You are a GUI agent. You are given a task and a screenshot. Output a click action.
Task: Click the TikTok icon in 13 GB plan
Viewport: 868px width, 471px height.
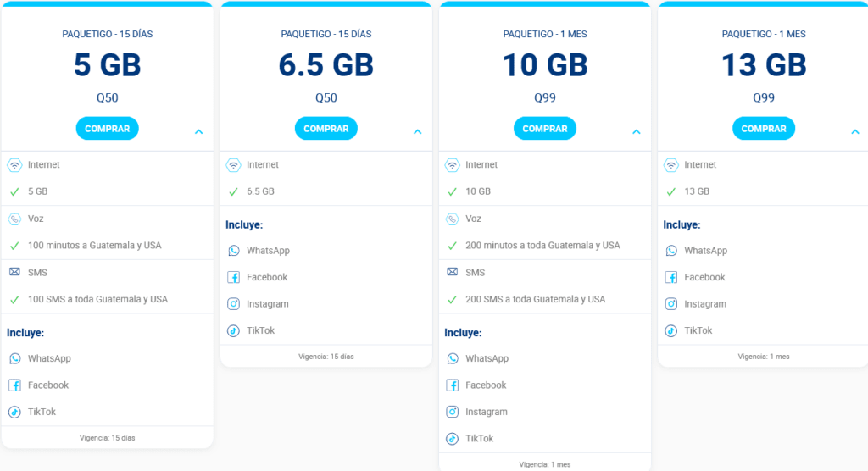(x=670, y=330)
